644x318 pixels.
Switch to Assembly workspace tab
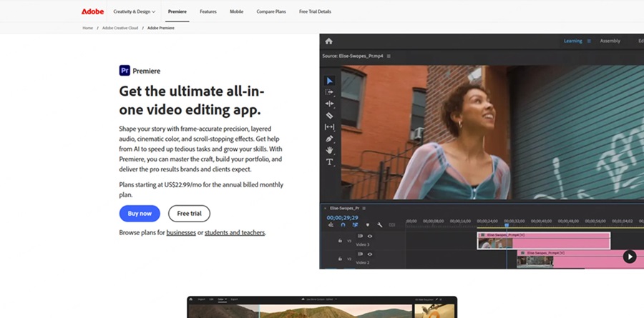coord(610,41)
